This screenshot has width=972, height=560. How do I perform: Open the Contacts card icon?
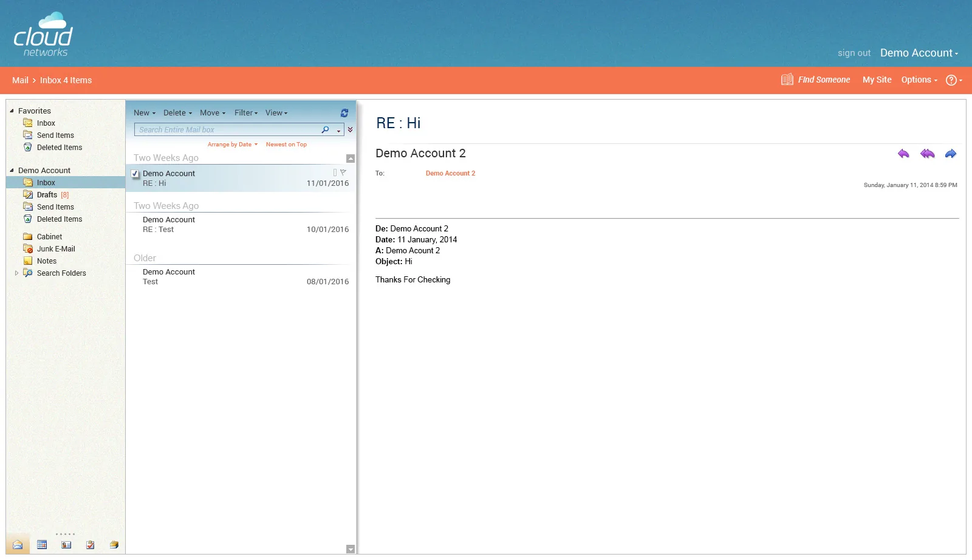(66, 545)
